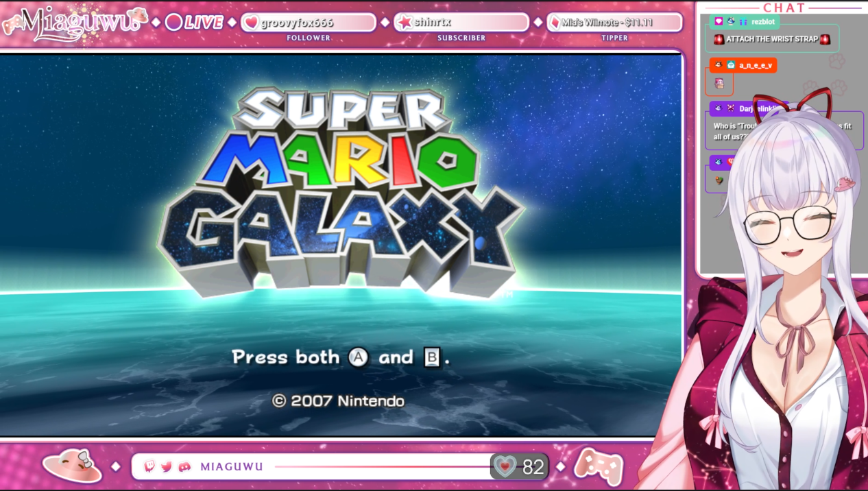Click the heart icon beside groovyfox666

coord(252,22)
